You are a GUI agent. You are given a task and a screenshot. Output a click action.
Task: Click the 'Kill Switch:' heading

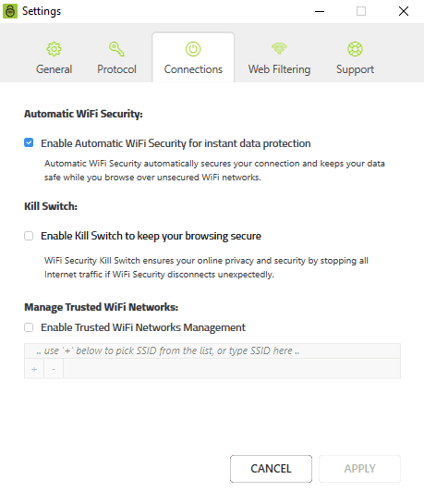tap(51, 206)
